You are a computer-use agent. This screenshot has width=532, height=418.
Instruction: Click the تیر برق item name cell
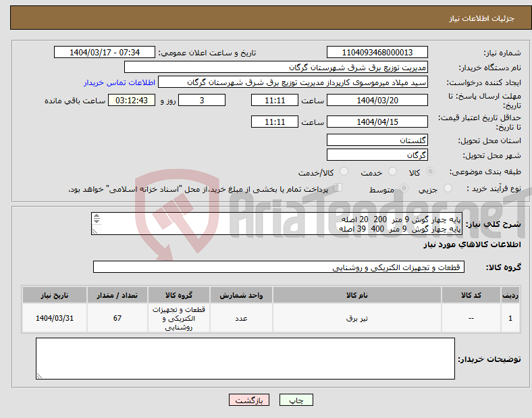point(357,318)
